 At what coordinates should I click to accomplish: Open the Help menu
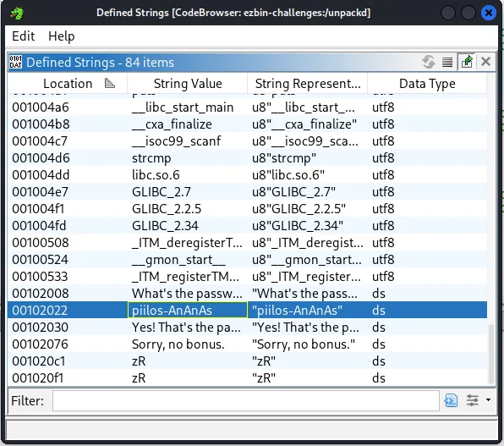[x=62, y=36]
